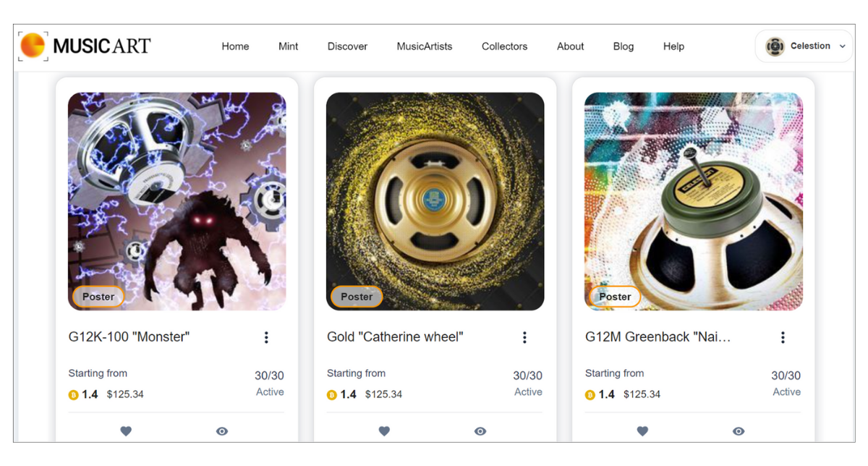Open the MusicArtists nav item
The width and height of the screenshot is (868, 466).
pyautogui.click(x=425, y=46)
